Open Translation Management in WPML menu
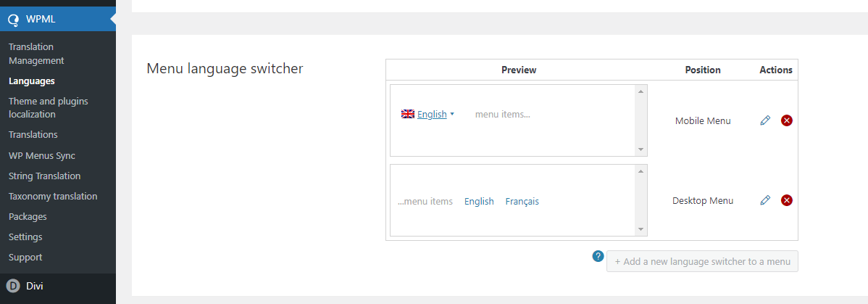 click(x=36, y=54)
